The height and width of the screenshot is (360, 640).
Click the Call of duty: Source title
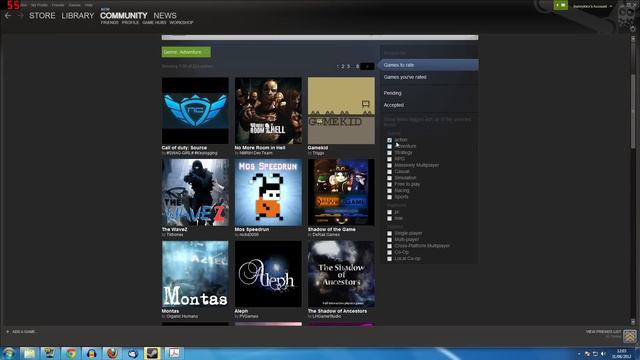click(184, 148)
